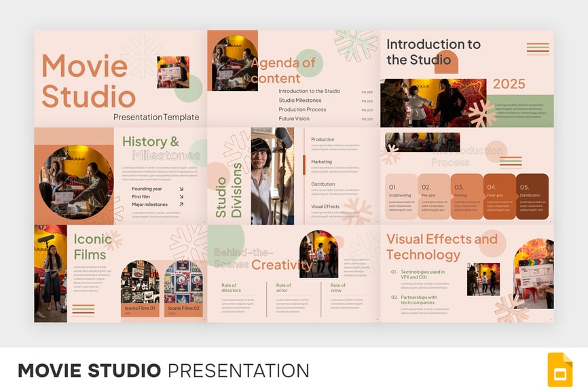The height and width of the screenshot is (392, 588).
Task: Click the snowflake above Agenda slide
Action: click(356, 43)
